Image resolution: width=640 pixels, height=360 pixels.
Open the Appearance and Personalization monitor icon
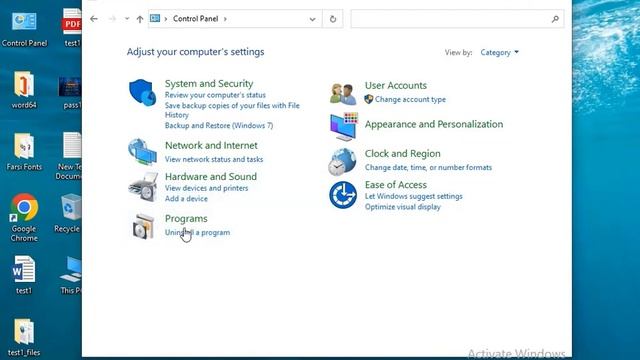tap(344, 127)
